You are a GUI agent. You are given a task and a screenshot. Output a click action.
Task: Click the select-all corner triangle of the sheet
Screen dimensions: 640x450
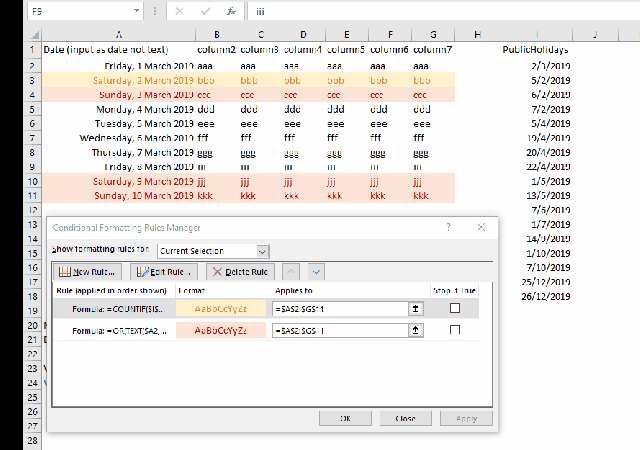[35, 35]
